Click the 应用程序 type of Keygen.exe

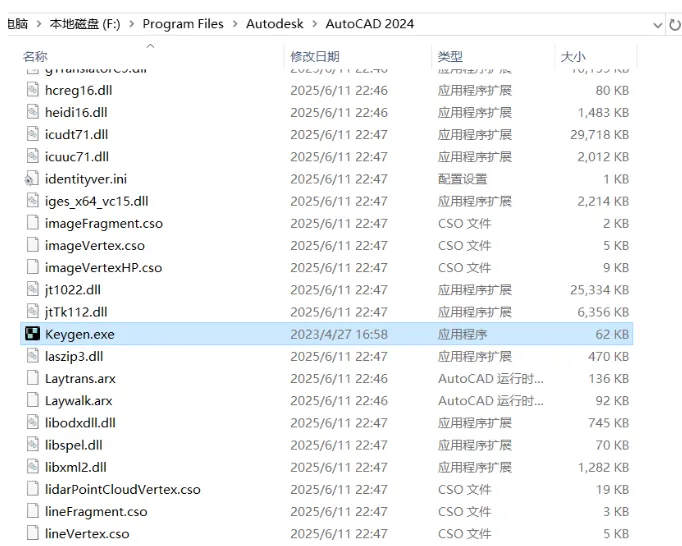[463, 334]
